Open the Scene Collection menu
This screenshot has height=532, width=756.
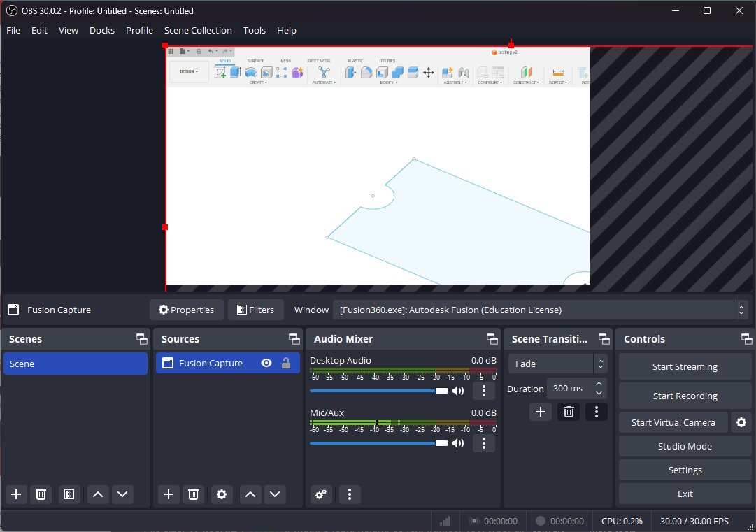pos(198,30)
